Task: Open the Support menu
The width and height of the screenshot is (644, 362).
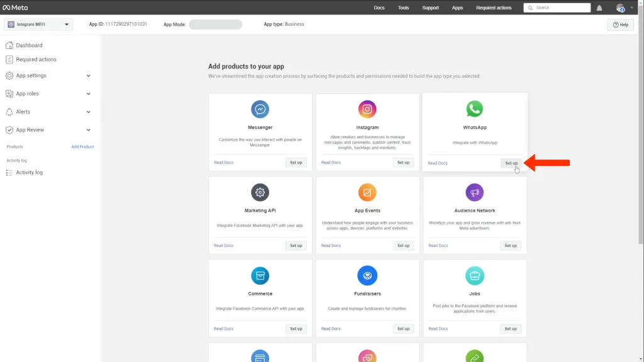Action: point(430,8)
